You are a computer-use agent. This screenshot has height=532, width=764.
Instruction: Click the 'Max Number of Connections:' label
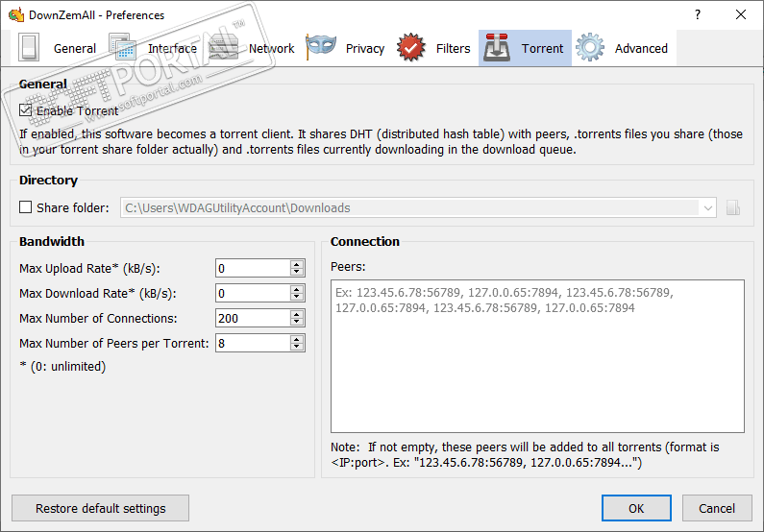(x=98, y=318)
